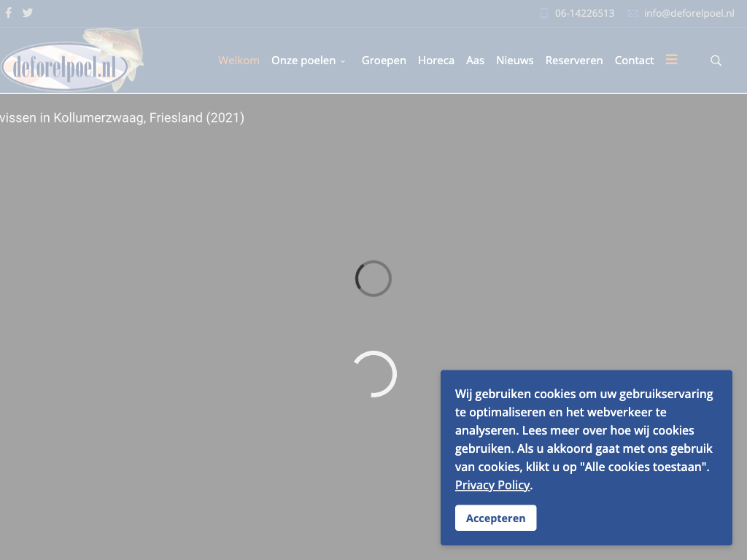
Task: Select the Welkom menu item
Action: pos(239,61)
